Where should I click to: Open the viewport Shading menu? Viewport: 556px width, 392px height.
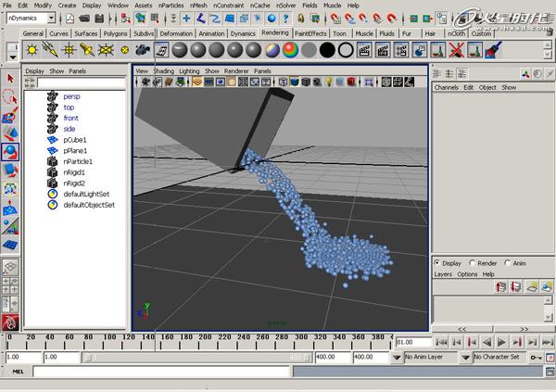pos(163,71)
